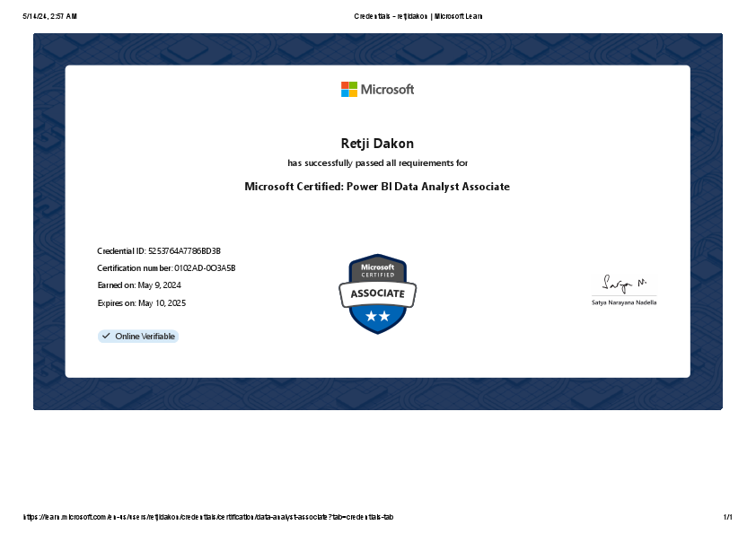Click the 1/1 page number indicator
Screen dimensions: 756x534
(x=728, y=516)
